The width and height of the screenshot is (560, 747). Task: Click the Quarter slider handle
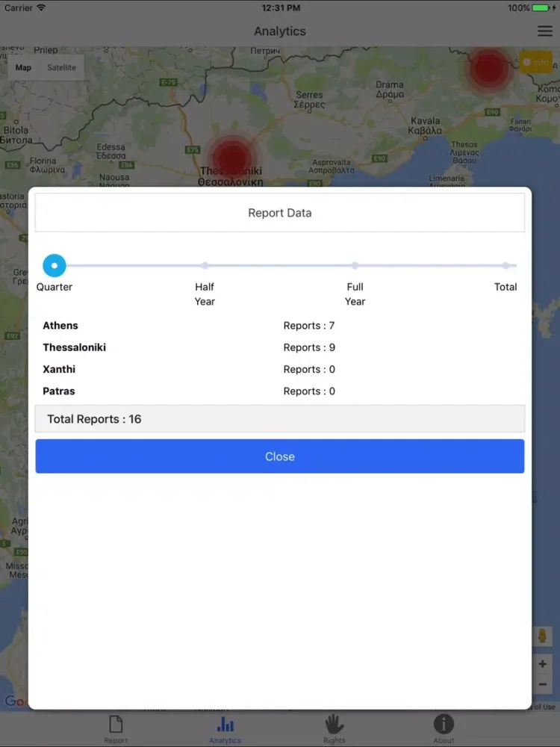click(55, 265)
